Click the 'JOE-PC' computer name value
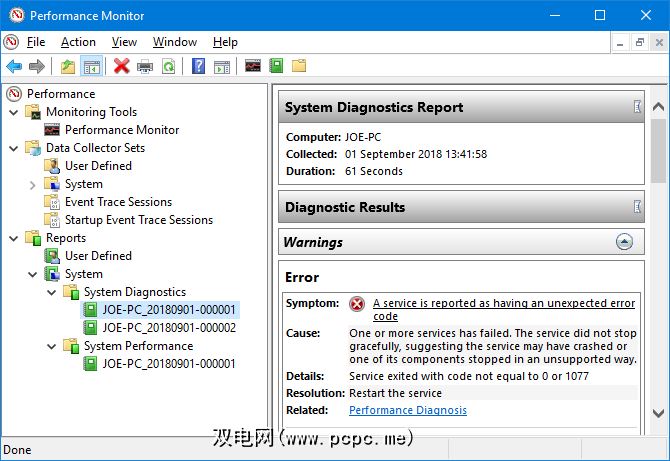This screenshot has width=670, height=461. [x=363, y=137]
